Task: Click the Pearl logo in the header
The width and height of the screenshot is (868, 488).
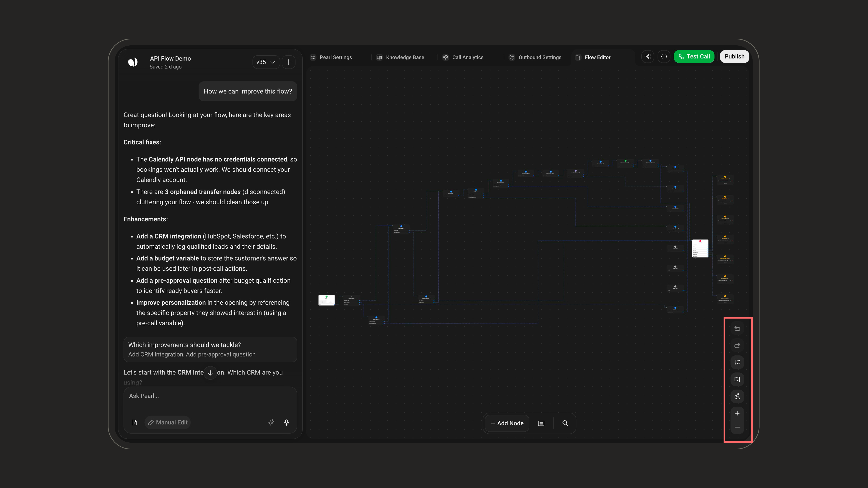Action: (133, 62)
